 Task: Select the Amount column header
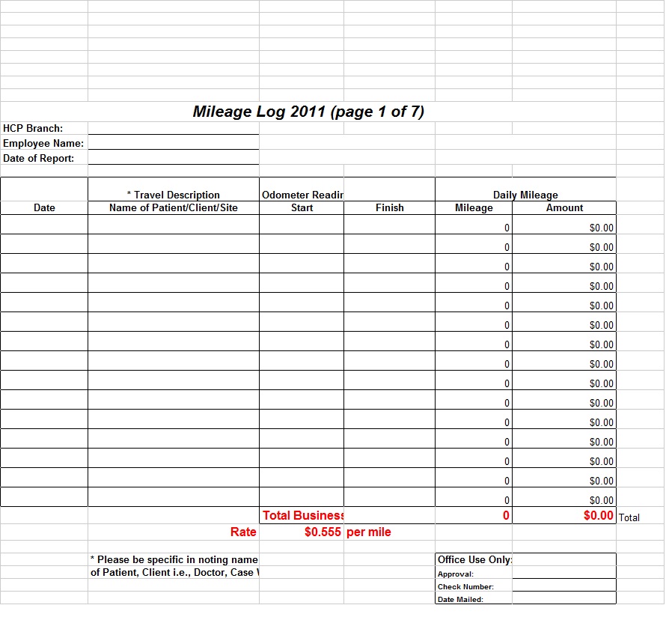(564, 208)
